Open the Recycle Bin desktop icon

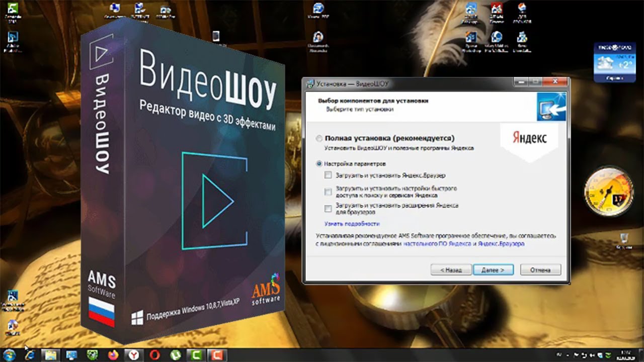pyautogui.click(x=624, y=240)
